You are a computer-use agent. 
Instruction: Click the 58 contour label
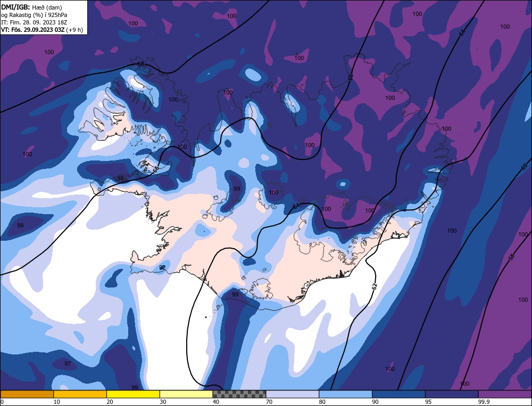click(512, 257)
